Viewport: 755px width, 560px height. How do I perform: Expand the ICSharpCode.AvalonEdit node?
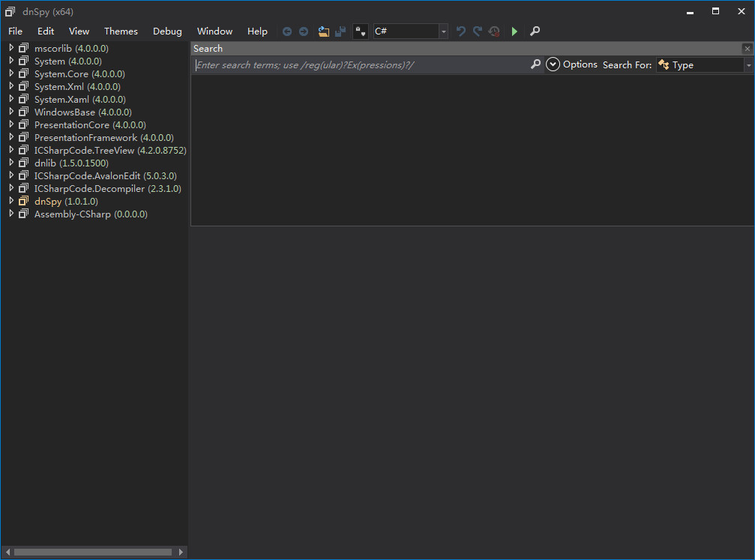click(x=11, y=175)
